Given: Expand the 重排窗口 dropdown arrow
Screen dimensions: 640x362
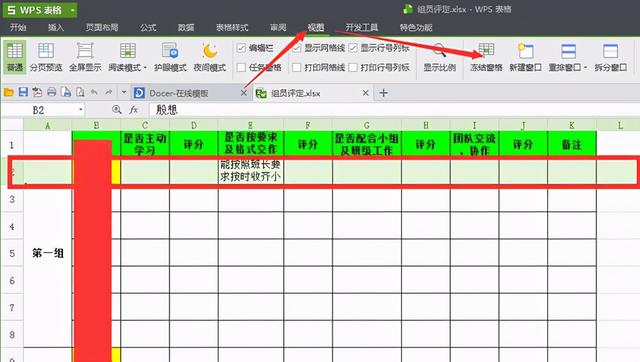Looking at the screenshot, I should click(585, 67).
